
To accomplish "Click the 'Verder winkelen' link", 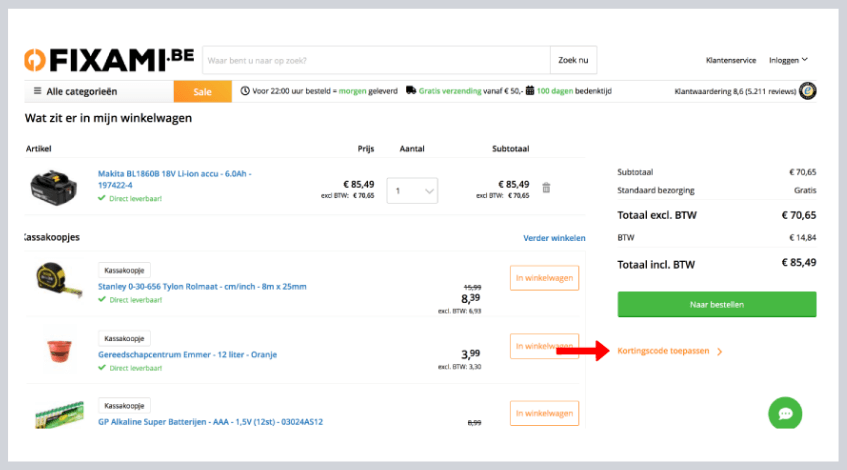I will 554,238.
